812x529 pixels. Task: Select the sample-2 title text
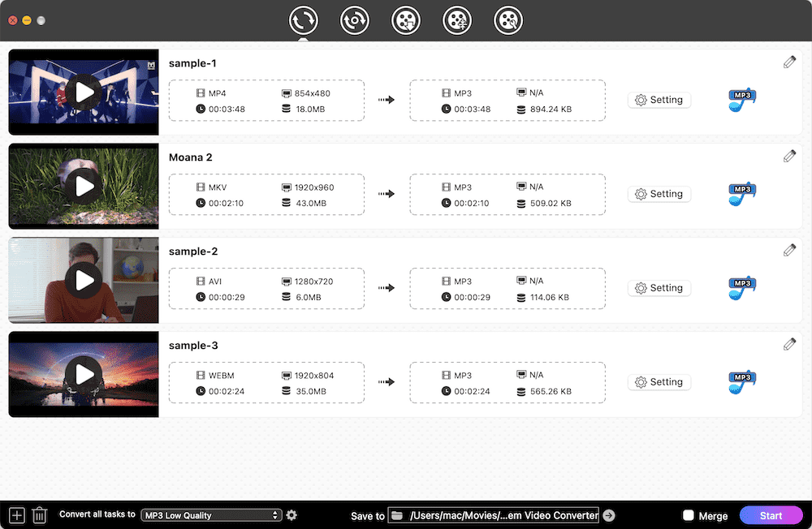click(193, 252)
